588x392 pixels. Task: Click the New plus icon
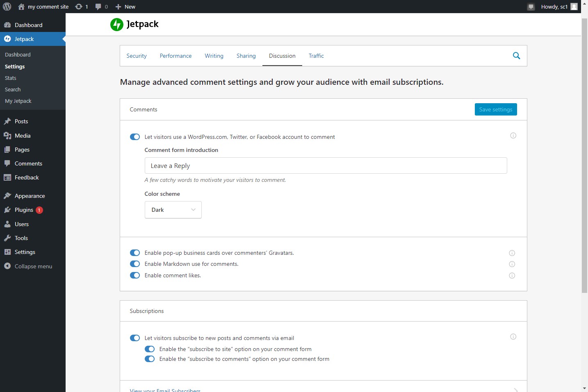coord(118,7)
